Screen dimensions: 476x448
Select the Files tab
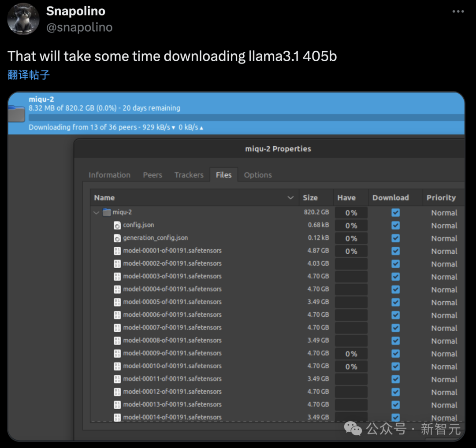point(224,175)
